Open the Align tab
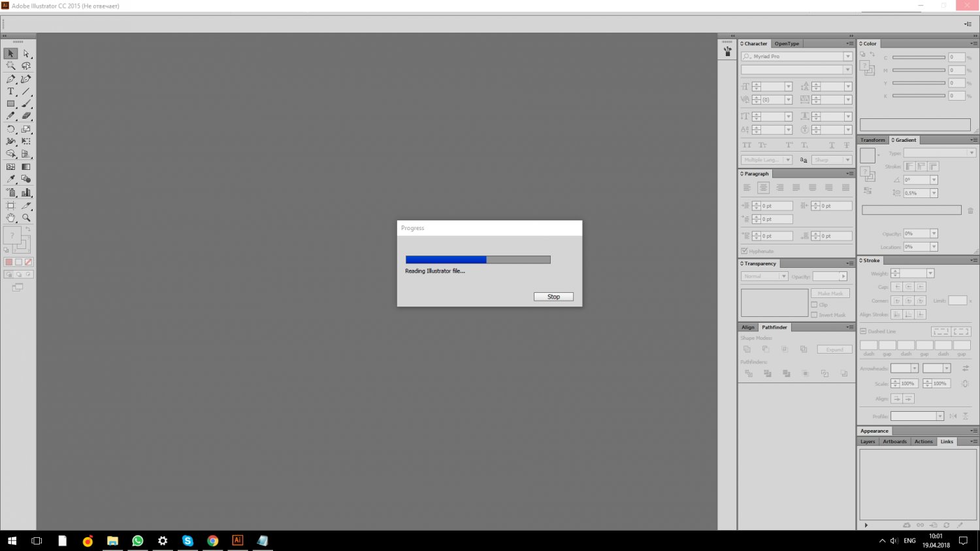980x551 pixels. click(x=748, y=327)
